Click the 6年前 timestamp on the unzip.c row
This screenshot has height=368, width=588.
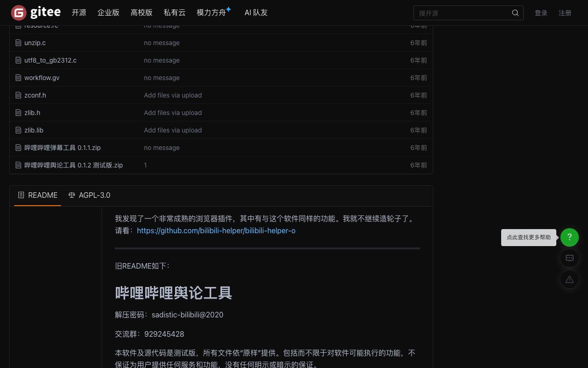click(x=418, y=43)
